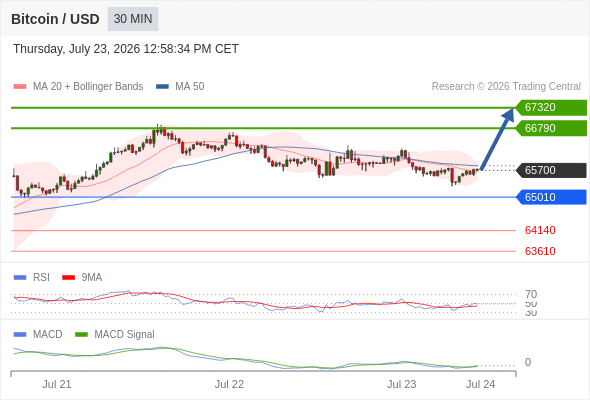Click the Jul 21 date axis label

[56, 384]
